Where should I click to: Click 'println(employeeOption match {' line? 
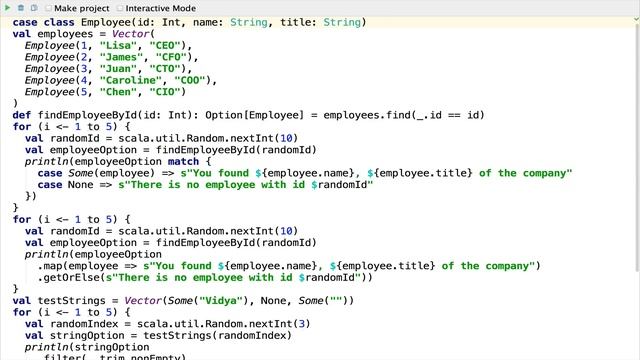(118, 162)
